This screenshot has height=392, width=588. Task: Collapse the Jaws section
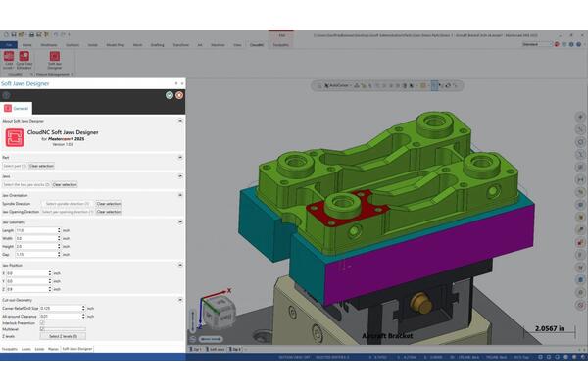pos(180,176)
